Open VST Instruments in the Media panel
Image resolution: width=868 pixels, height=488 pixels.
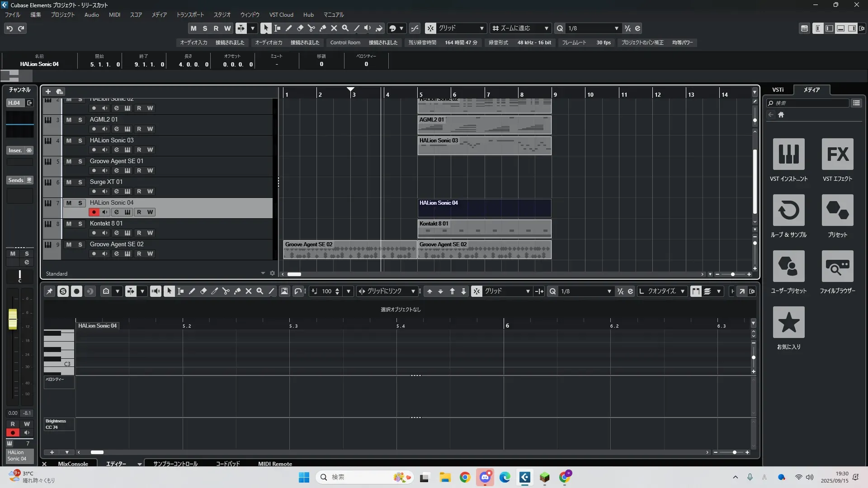coord(788,154)
